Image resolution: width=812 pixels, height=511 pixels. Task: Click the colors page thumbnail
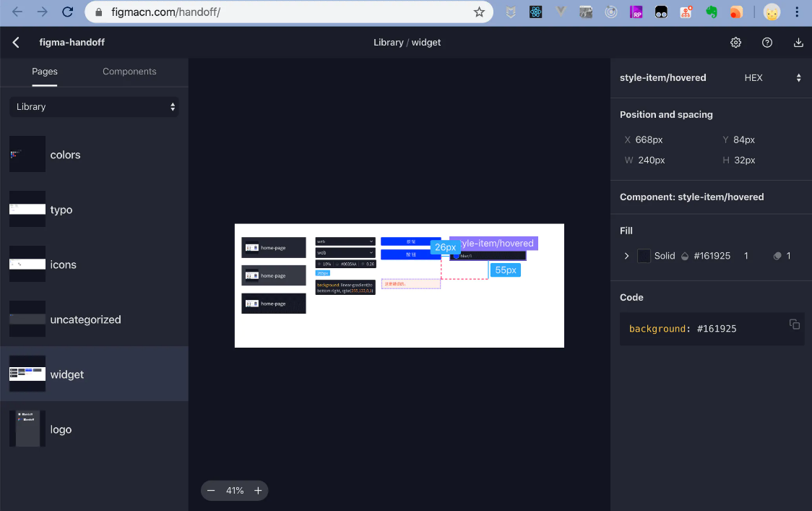tap(27, 154)
